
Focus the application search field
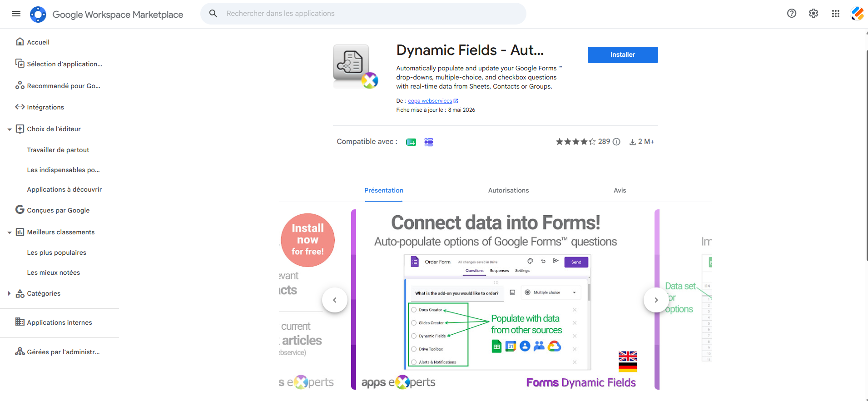pos(363,14)
